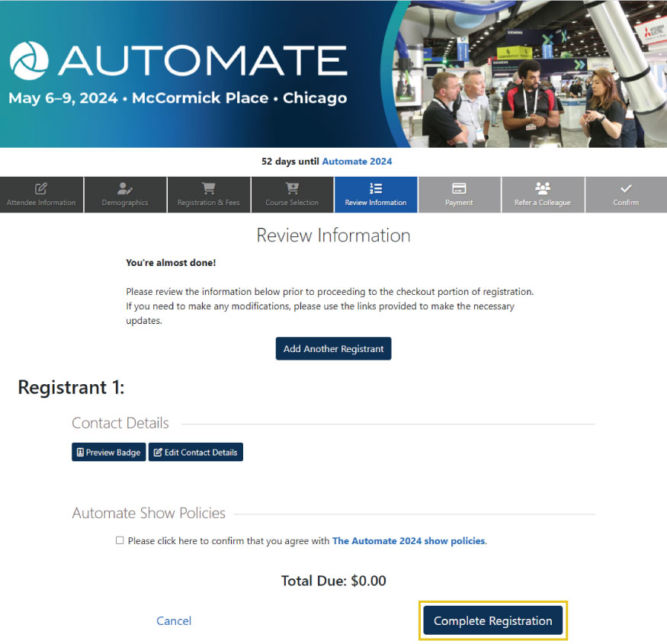Select the Review Information tab label
Viewport: 667px width, 644px height.
coord(376,203)
